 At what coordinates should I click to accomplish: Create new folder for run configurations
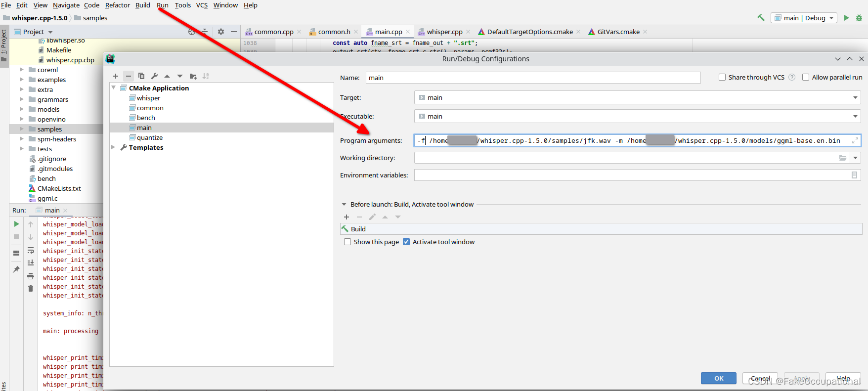pos(193,76)
